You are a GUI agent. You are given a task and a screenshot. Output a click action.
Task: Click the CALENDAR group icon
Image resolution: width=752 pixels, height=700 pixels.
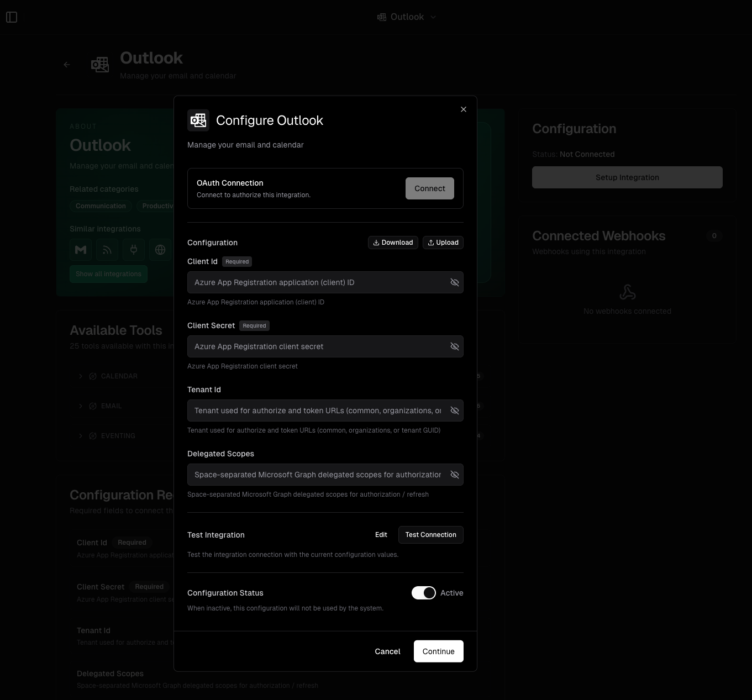click(x=93, y=376)
